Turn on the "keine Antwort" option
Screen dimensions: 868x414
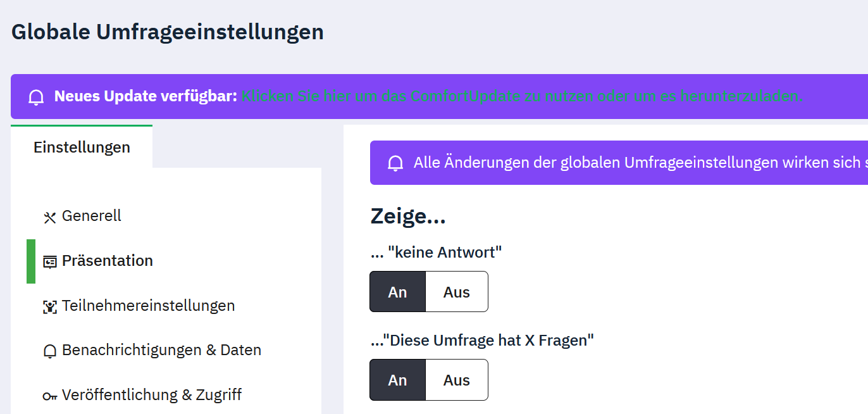pyautogui.click(x=397, y=292)
